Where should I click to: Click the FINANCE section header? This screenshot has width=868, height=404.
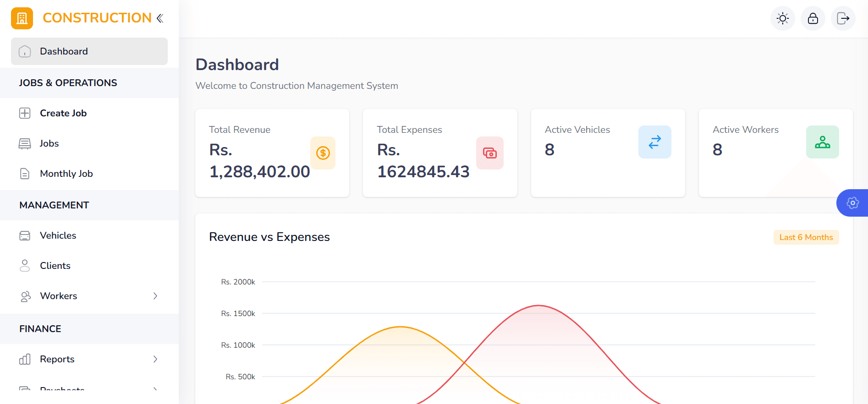40,329
